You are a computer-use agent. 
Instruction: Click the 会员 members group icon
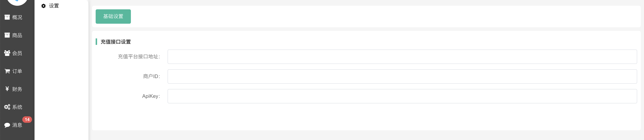(7, 53)
